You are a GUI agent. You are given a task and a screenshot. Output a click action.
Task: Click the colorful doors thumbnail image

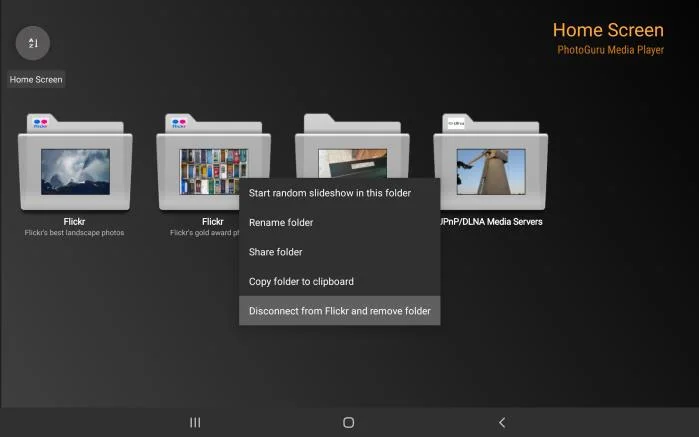coord(213,172)
